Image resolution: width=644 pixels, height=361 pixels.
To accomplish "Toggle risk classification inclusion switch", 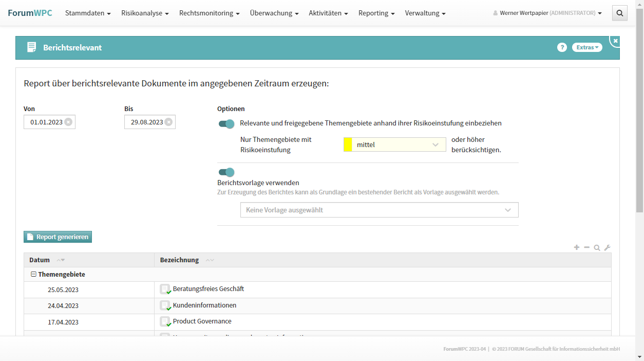I will coord(226,123).
